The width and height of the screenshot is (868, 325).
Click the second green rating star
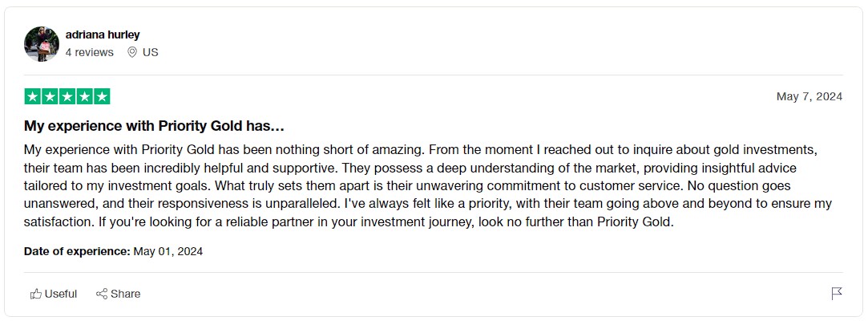point(50,96)
